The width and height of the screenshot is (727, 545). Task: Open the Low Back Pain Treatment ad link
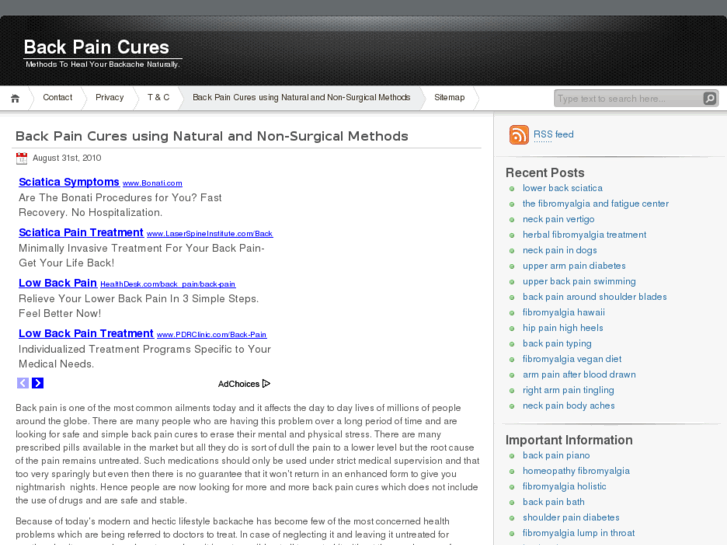[x=86, y=333]
